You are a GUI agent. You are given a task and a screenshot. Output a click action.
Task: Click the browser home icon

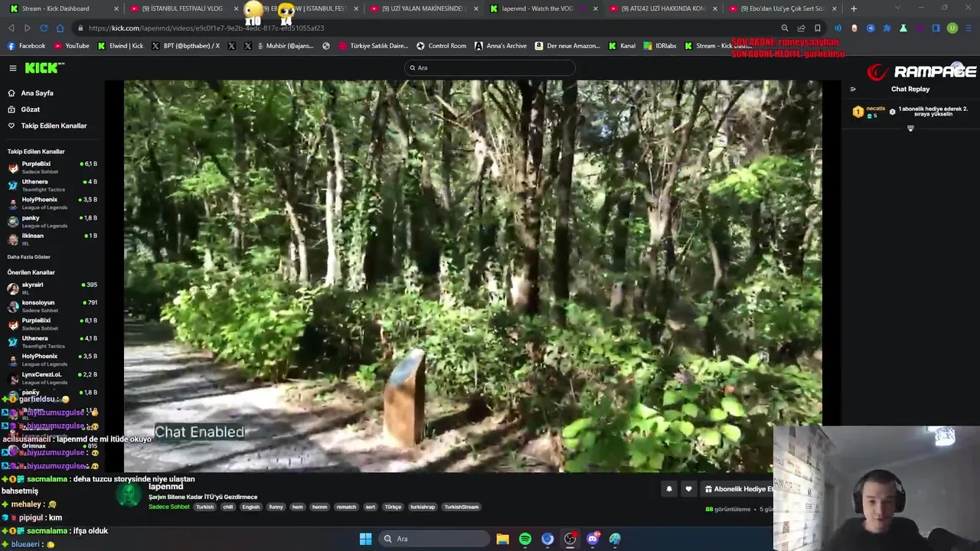click(x=60, y=28)
